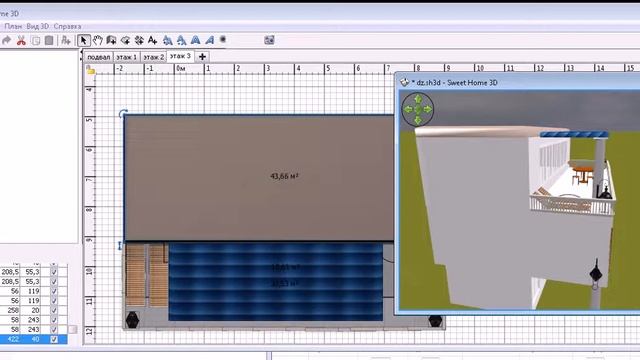Image resolution: width=640 pixels, height=360 pixels.
Task: Click the dz.sh3d - Sweet Home 3D title bar
Action: click(518, 82)
